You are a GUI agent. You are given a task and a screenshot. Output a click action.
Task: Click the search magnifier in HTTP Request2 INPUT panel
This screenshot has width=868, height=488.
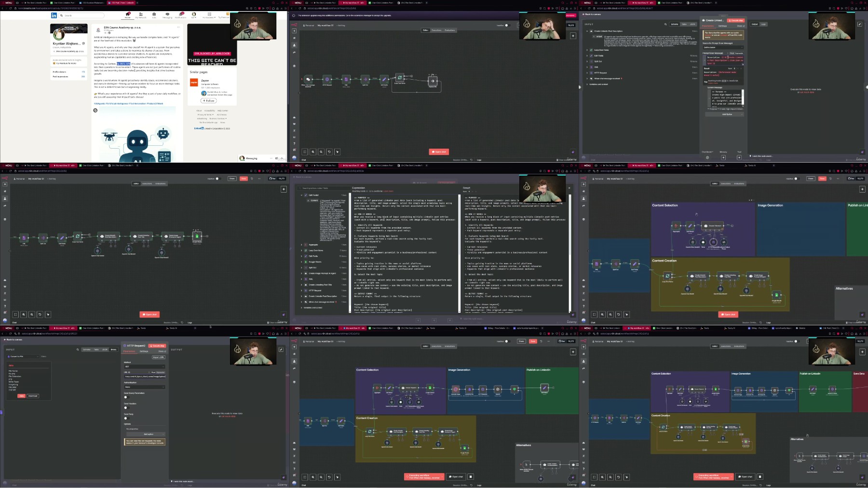(x=78, y=349)
